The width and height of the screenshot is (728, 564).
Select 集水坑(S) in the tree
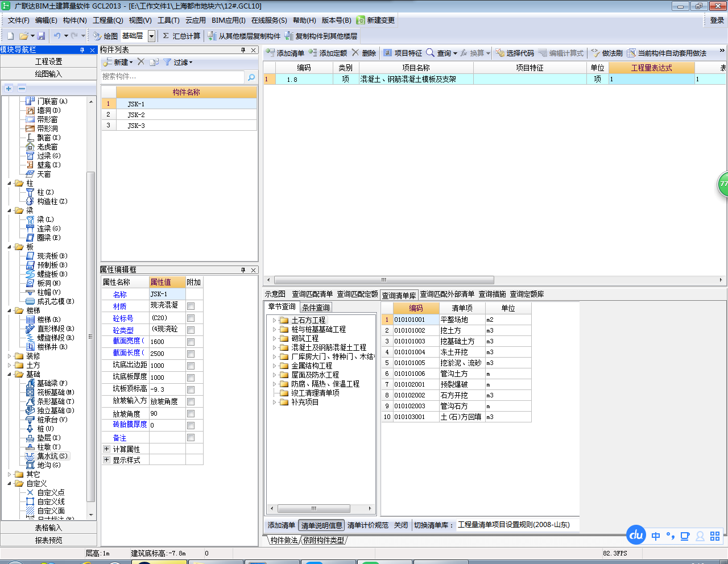[52, 456]
